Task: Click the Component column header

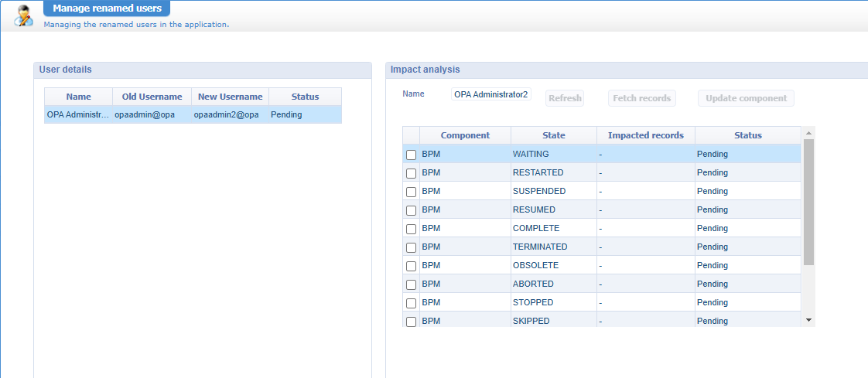Action: 465,135
